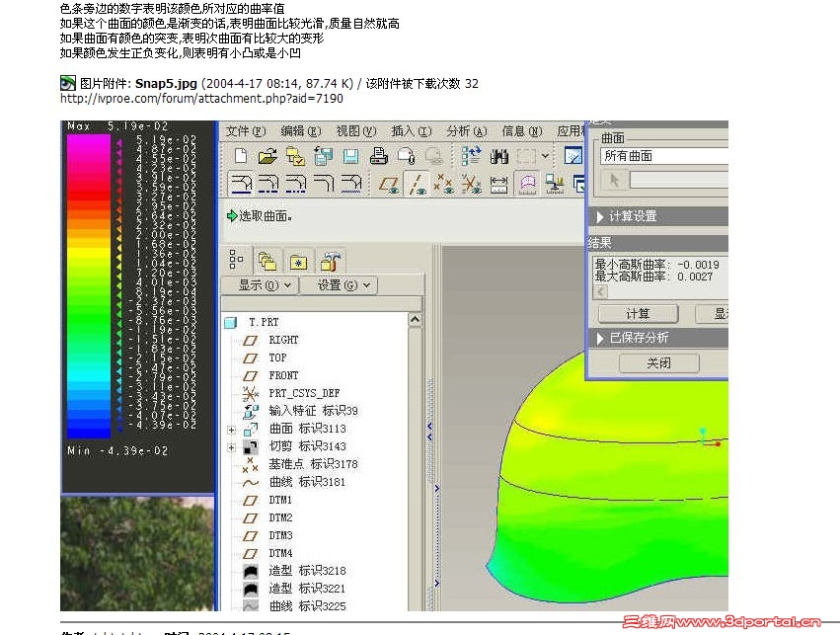Select T.PRT in the model tree
Viewport: 840px width, 635px height.
pyautogui.click(x=263, y=323)
